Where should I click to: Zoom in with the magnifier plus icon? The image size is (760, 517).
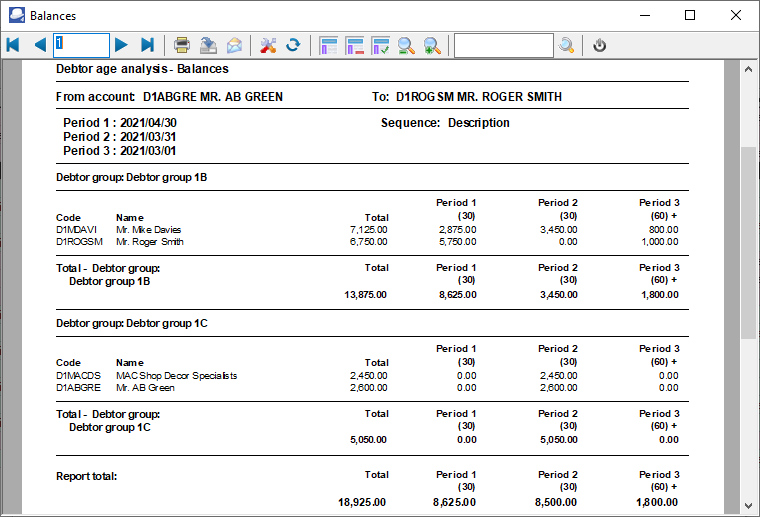click(x=432, y=45)
